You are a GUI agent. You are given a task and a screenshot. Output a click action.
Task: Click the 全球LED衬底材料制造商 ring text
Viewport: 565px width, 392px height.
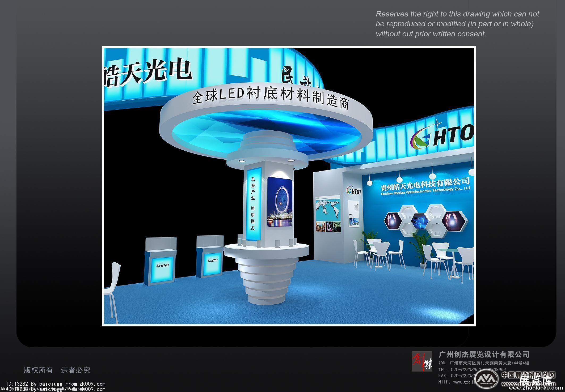pos(269,97)
